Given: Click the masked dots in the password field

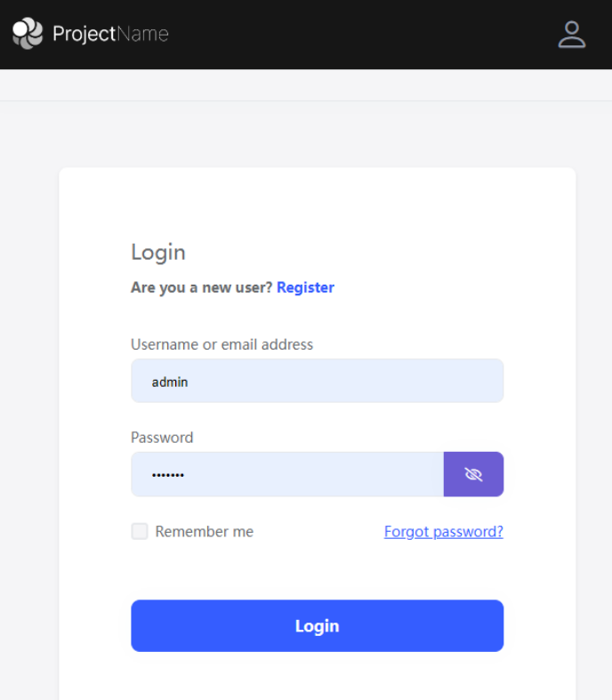Looking at the screenshot, I should pos(168,475).
